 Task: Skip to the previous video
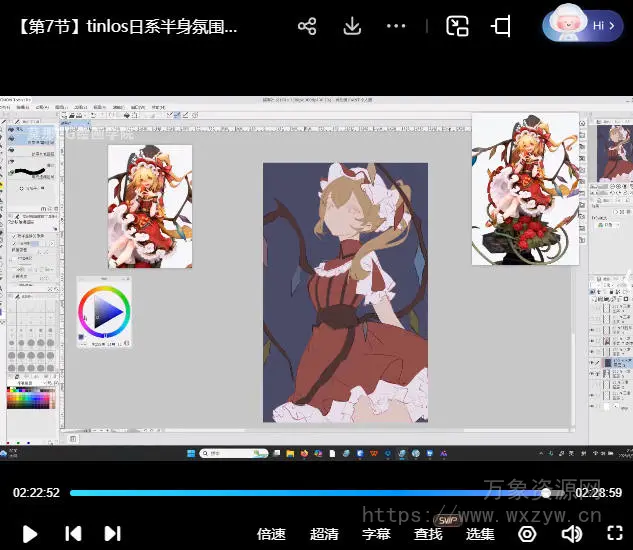click(73, 534)
